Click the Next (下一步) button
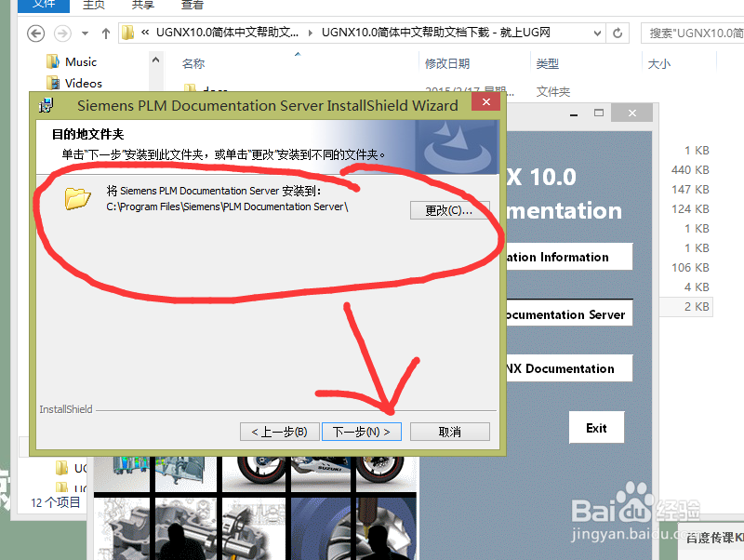 point(362,432)
